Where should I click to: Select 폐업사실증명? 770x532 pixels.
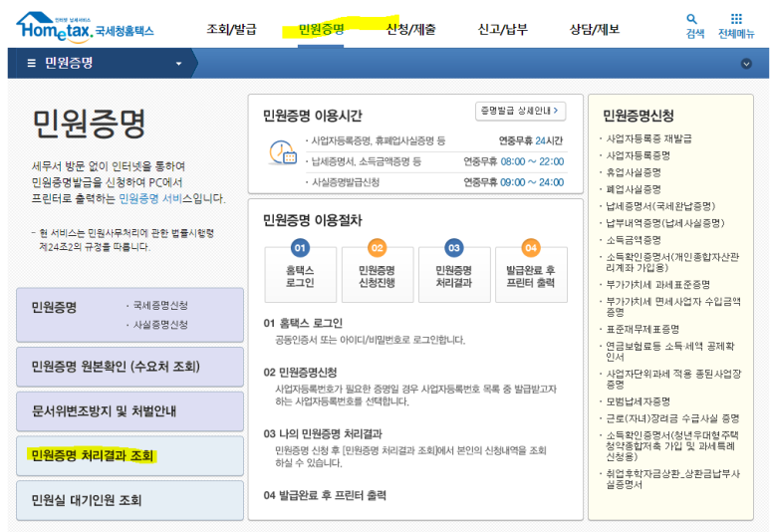point(634,189)
